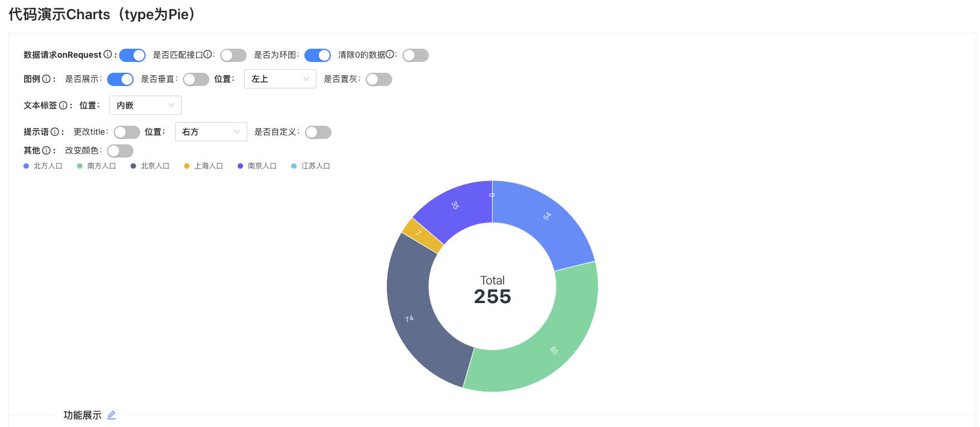Click the 南方人口 legend label
This screenshot has width=980, height=427.
point(102,166)
